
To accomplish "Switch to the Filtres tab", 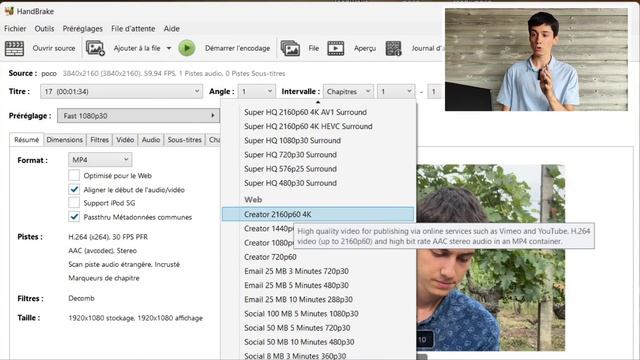I will 100,140.
